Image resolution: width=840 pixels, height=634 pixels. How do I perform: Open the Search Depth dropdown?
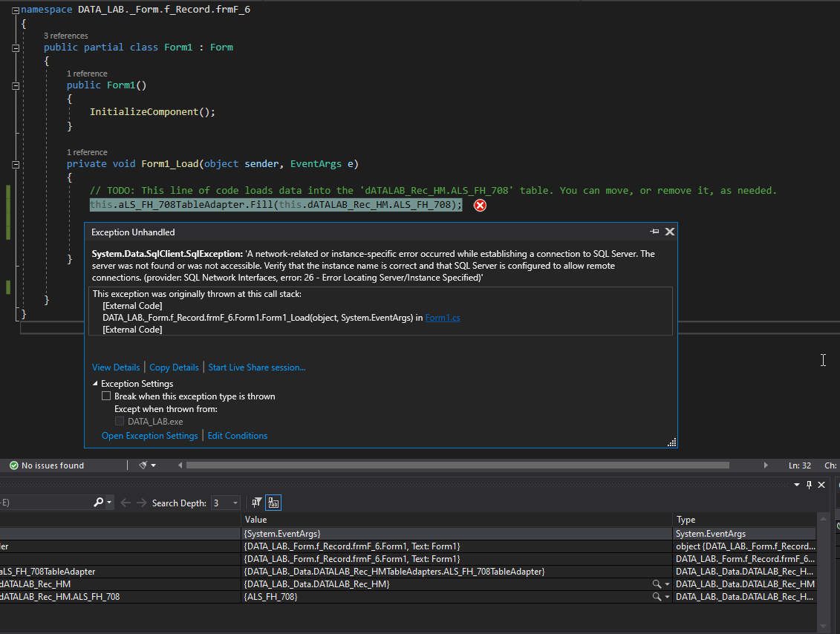click(226, 503)
